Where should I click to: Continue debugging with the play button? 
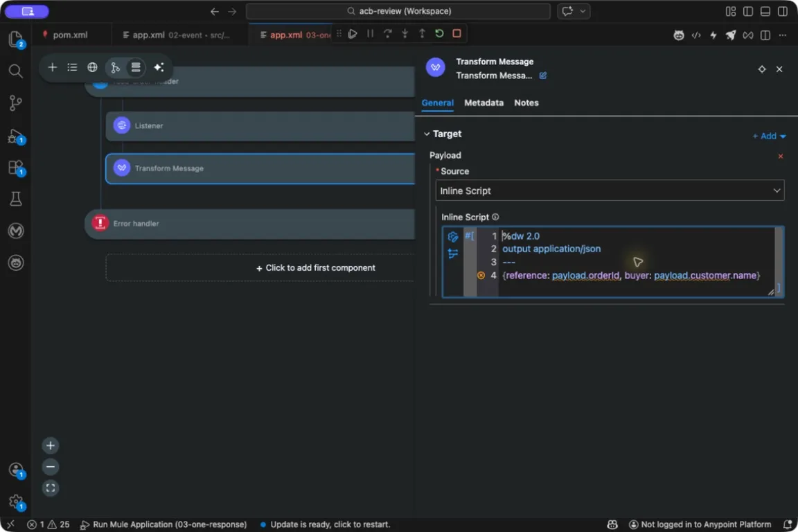(353, 34)
